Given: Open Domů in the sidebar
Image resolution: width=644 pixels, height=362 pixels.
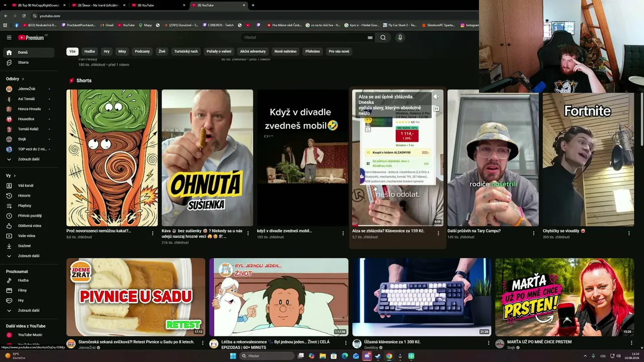Looking at the screenshot, I should (x=28, y=52).
